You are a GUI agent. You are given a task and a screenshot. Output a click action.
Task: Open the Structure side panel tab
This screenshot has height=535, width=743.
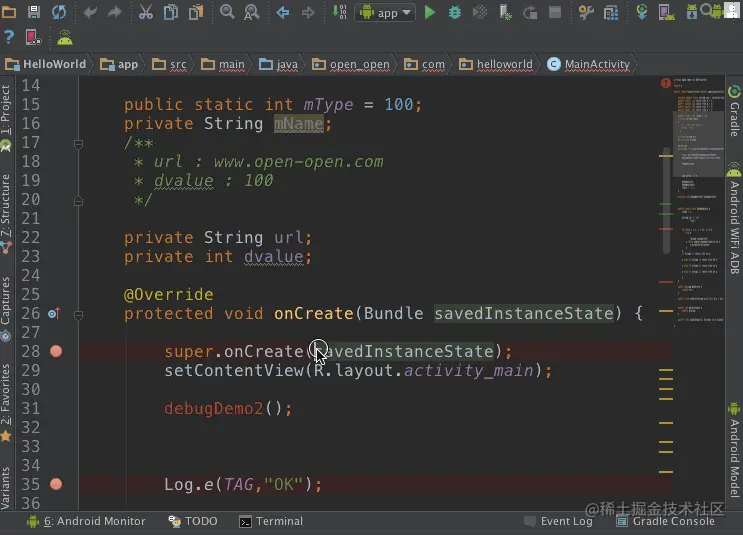[x=6, y=213]
